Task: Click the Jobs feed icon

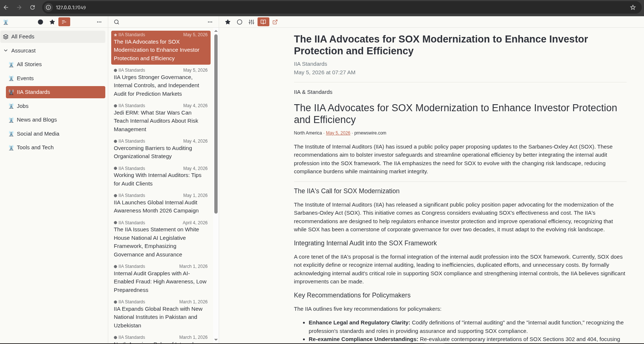Action: [x=11, y=106]
